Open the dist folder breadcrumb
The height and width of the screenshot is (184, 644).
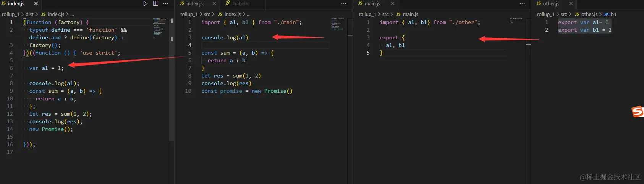[x=29, y=14]
